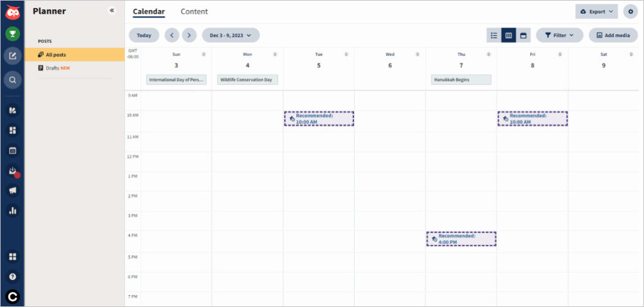
Task: Open the dashboard boards grid icon
Action: [x=13, y=130]
